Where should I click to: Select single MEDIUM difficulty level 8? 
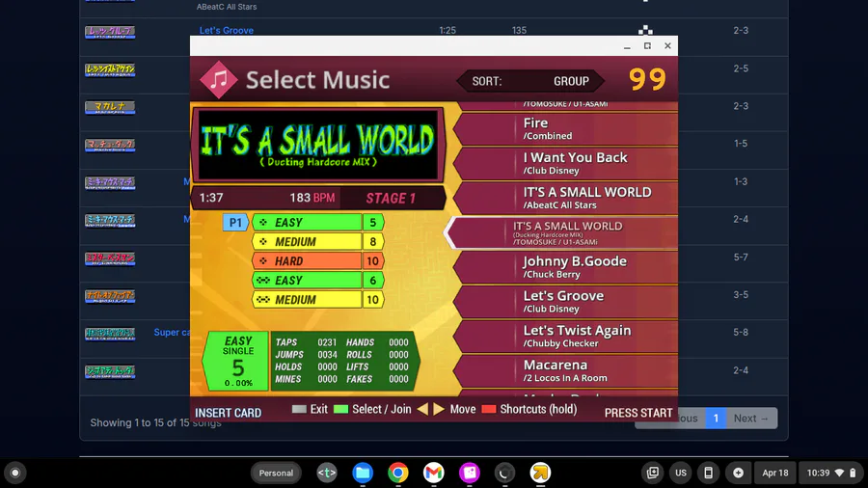pos(318,242)
